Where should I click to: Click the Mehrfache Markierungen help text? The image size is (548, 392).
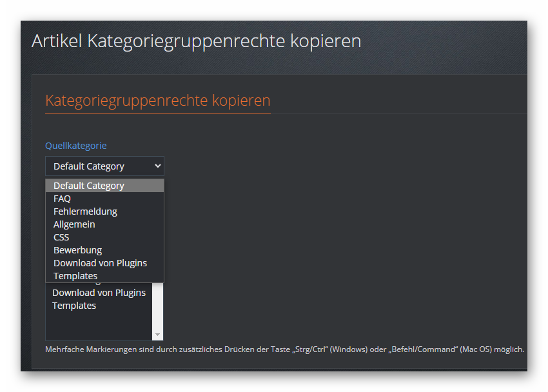(x=284, y=349)
